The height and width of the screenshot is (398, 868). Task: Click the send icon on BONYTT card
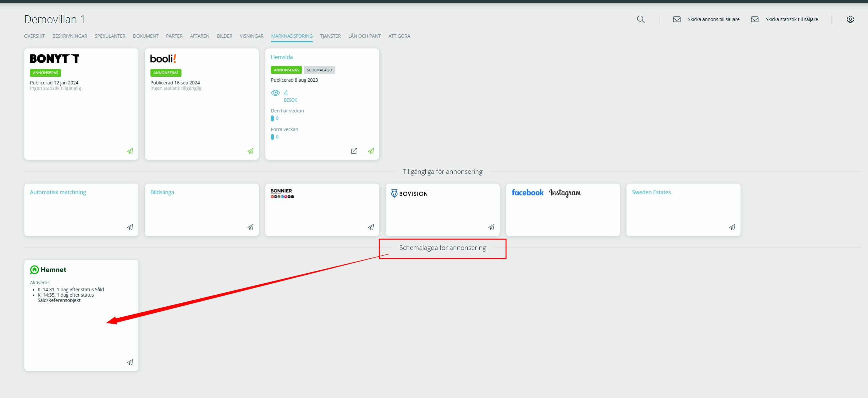(x=130, y=151)
